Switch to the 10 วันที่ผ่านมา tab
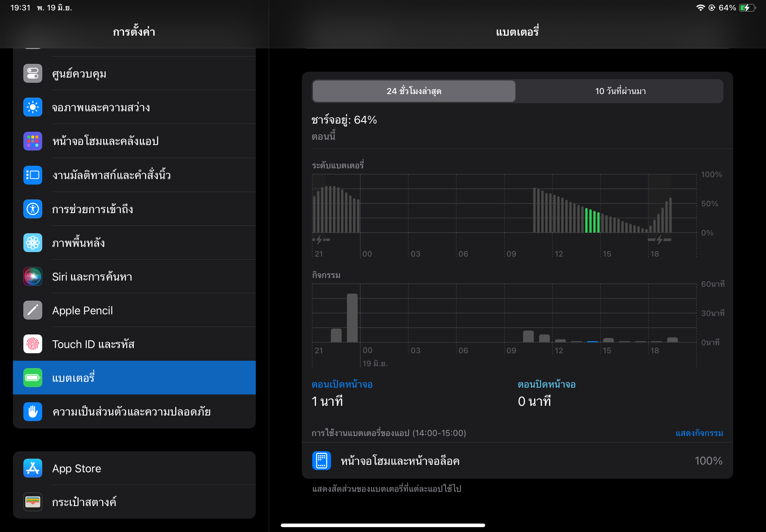The height and width of the screenshot is (532, 766). (620, 91)
